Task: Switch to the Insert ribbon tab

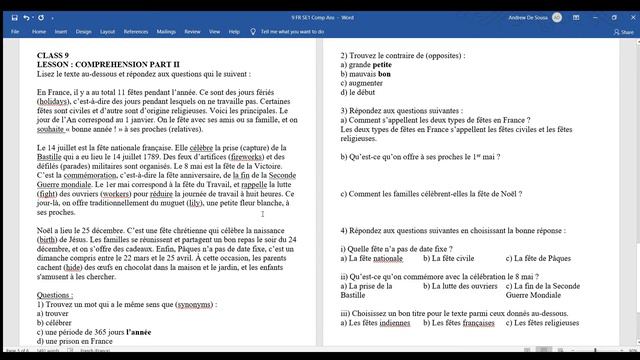Action: [x=61, y=31]
